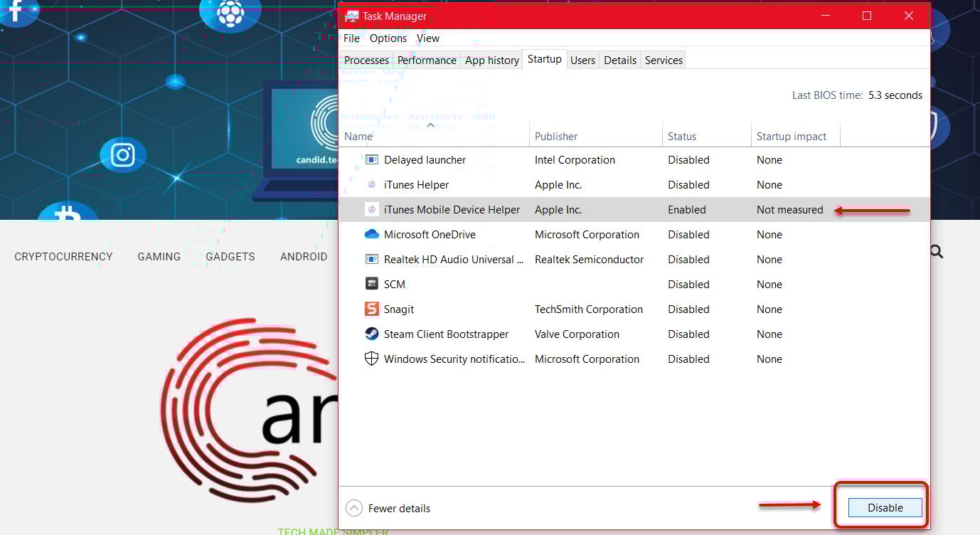Image resolution: width=980 pixels, height=535 pixels.
Task: Open the GADGETS website nav link
Action: [230, 257]
